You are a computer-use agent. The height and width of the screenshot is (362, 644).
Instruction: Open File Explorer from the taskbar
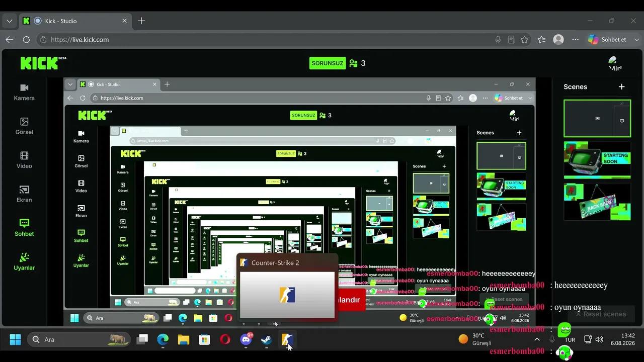(184, 339)
